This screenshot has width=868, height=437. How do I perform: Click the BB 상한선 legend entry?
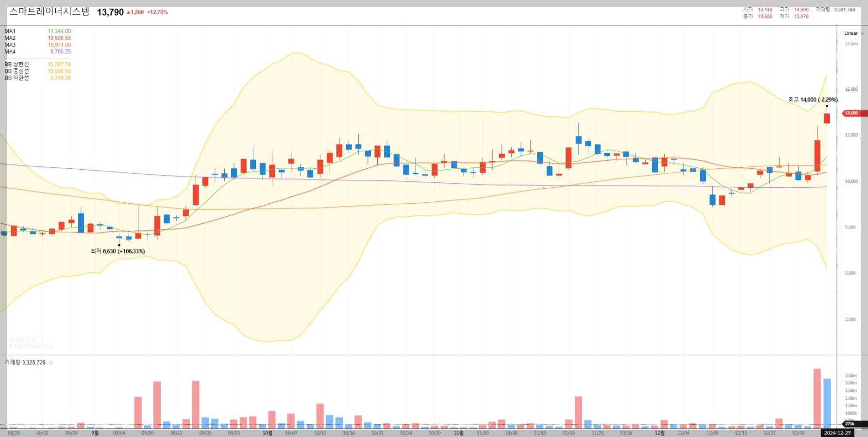point(37,64)
